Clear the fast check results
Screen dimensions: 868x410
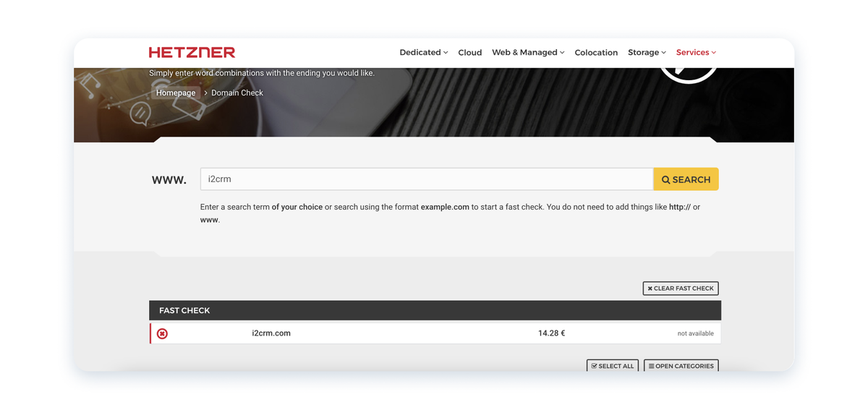tap(681, 289)
